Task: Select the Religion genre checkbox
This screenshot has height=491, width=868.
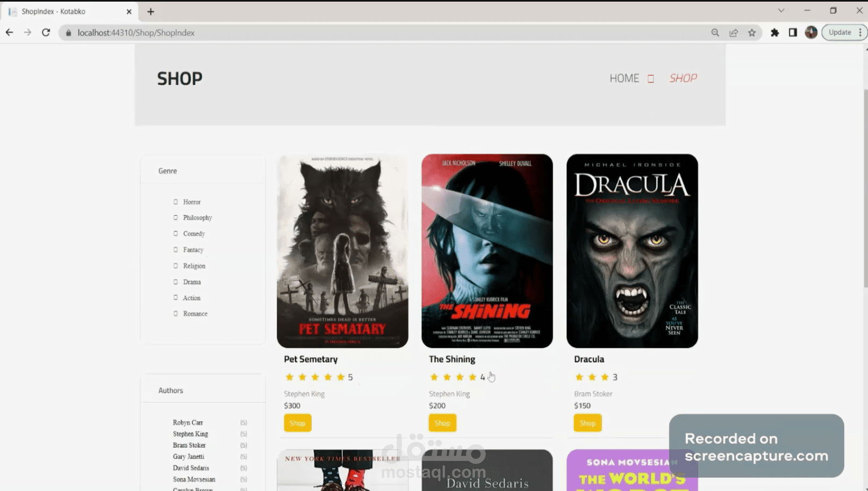Action: 175,266
